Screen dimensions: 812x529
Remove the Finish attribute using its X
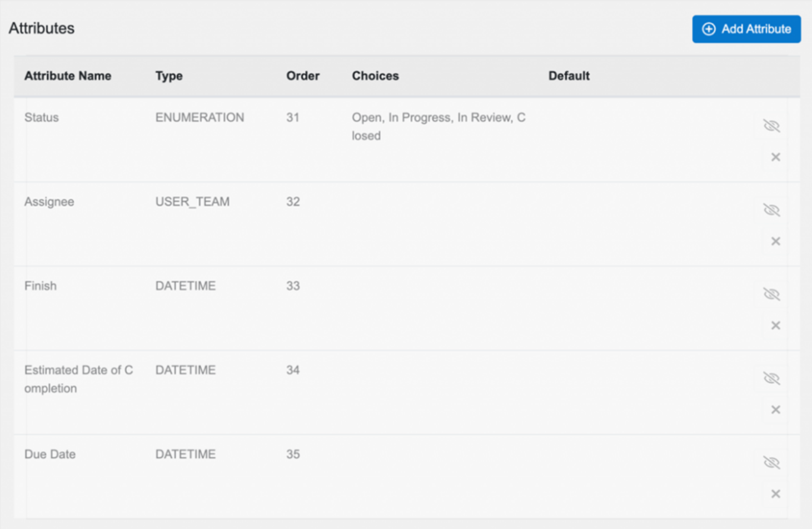coord(776,325)
